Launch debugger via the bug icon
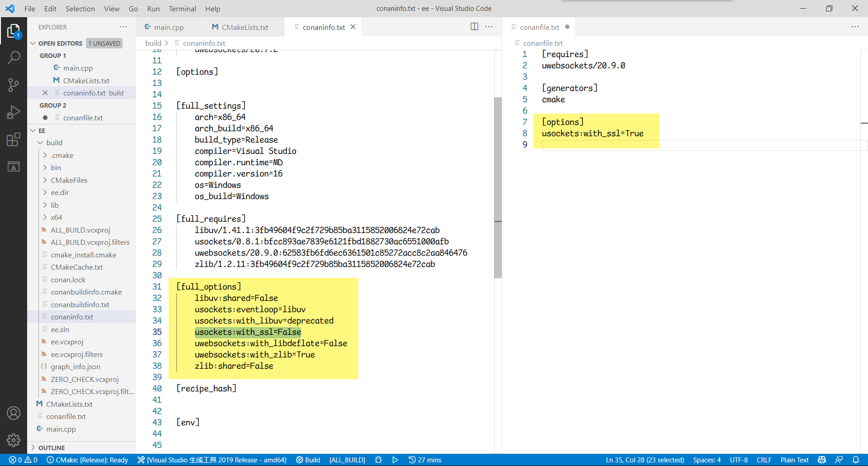The width and height of the screenshot is (868, 466). (378, 460)
